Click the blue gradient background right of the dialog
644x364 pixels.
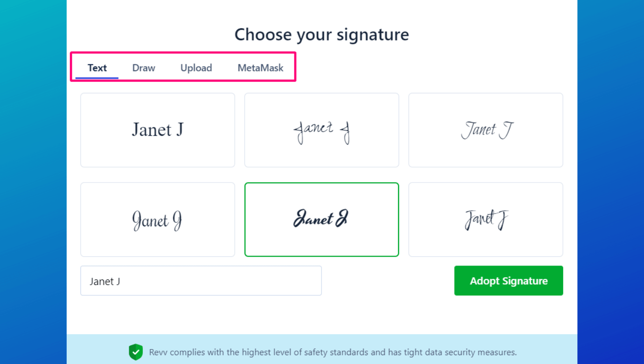(x=610, y=182)
